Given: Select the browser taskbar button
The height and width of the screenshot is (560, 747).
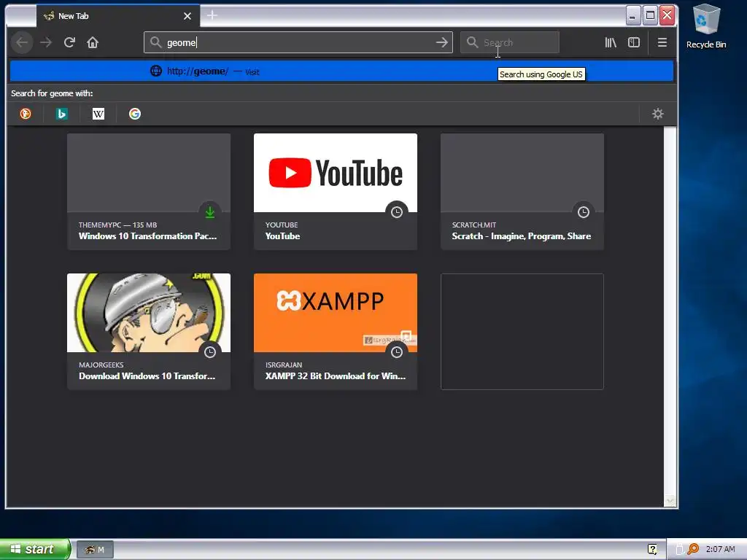Looking at the screenshot, I should click(95, 550).
